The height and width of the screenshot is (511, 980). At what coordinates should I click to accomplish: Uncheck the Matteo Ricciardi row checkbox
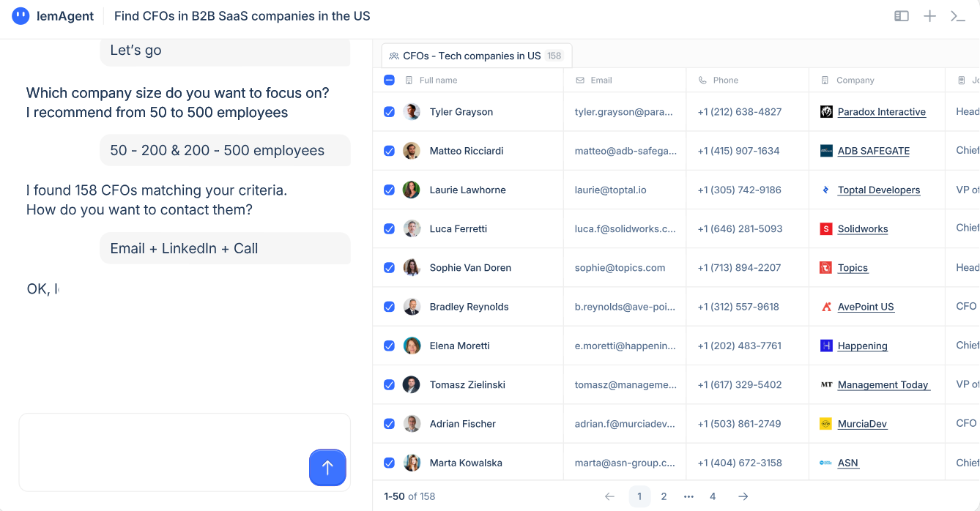click(x=389, y=151)
